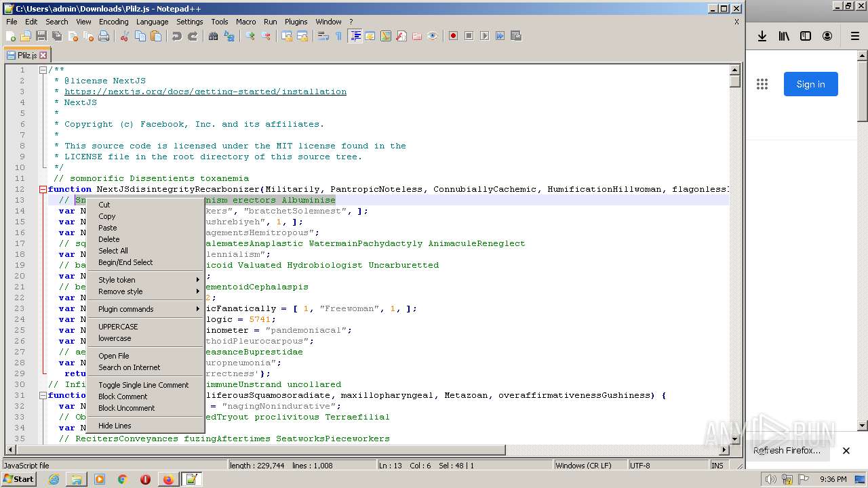Open Firefox account icon

click(827, 36)
